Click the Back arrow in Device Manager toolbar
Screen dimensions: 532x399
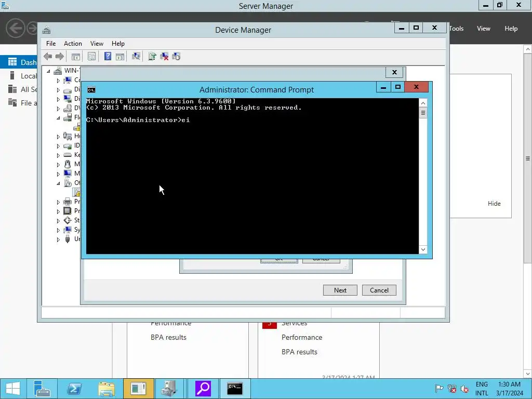click(48, 56)
